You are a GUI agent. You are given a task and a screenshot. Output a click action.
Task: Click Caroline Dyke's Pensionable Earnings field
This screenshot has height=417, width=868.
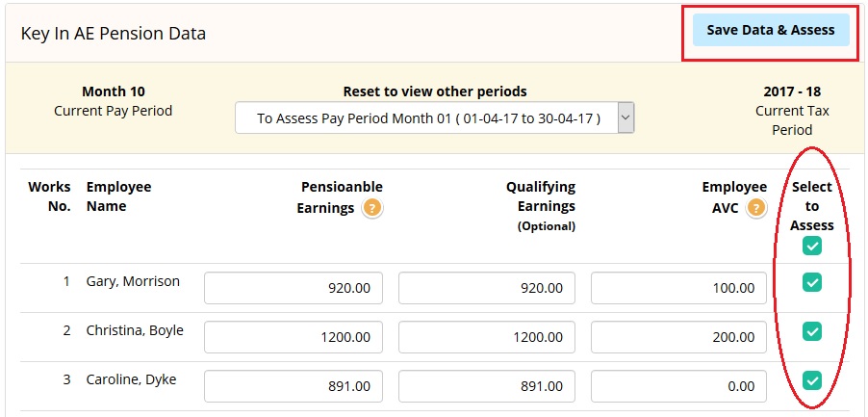(294, 386)
